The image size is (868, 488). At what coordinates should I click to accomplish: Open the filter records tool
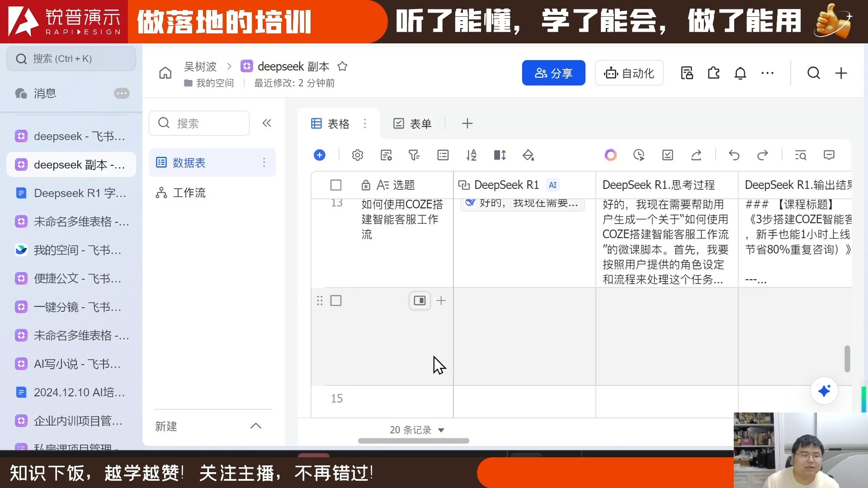(x=414, y=155)
